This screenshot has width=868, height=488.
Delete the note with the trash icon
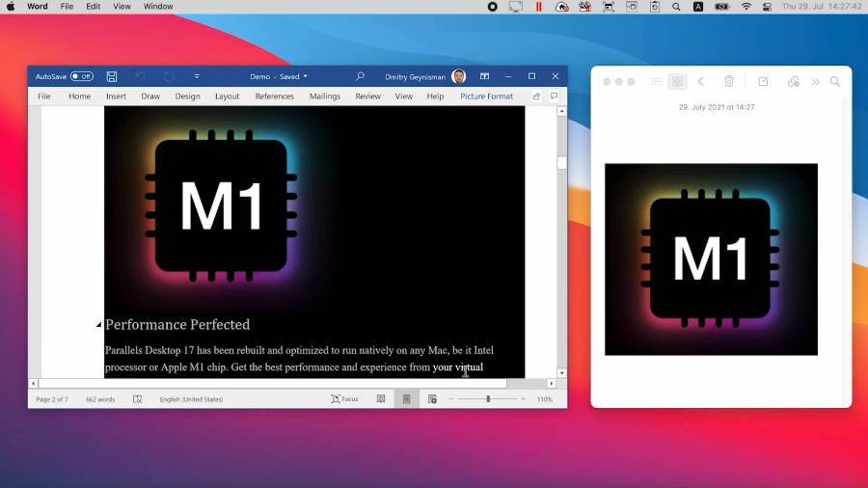(x=729, y=82)
